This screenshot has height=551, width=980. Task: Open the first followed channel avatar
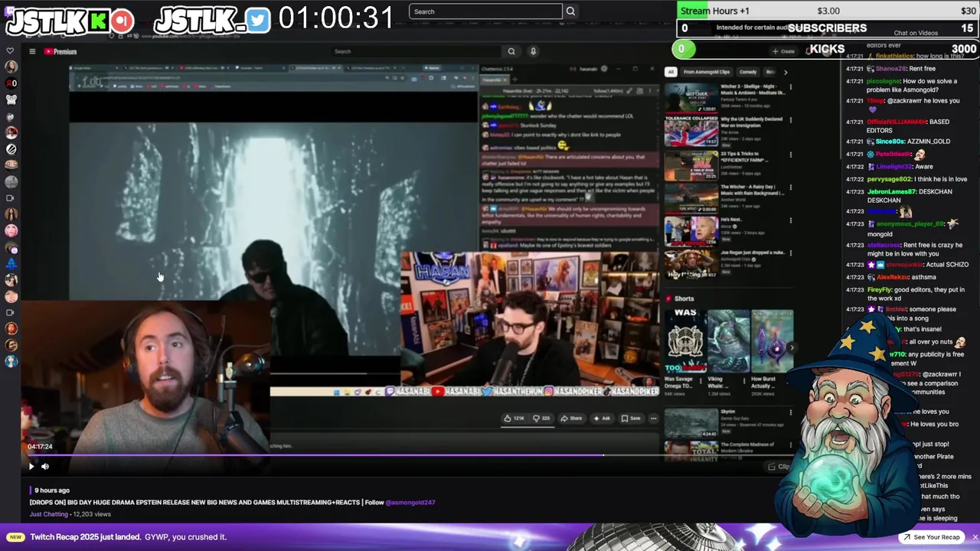11,67
